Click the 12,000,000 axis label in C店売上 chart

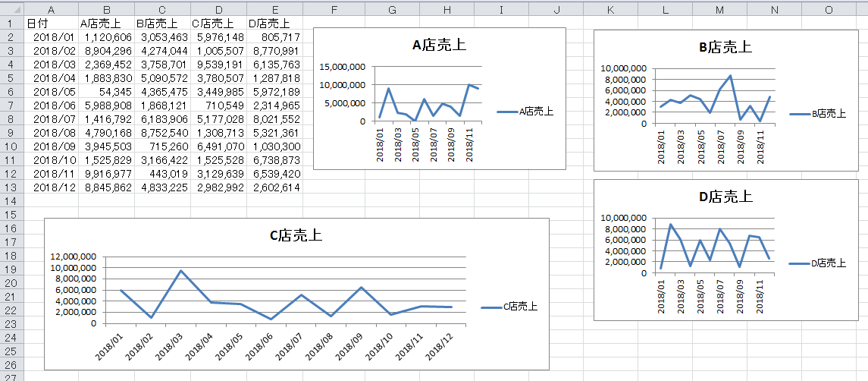pyautogui.click(x=74, y=257)
